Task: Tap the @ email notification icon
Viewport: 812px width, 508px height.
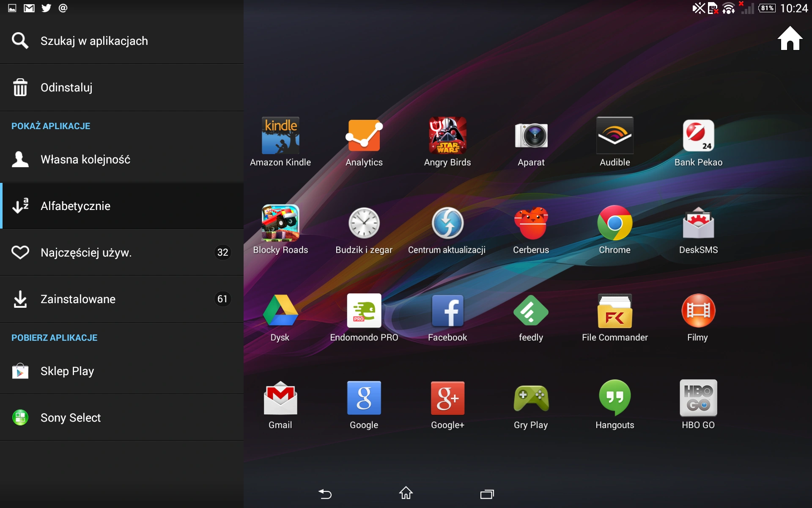Action: (63, 8)
